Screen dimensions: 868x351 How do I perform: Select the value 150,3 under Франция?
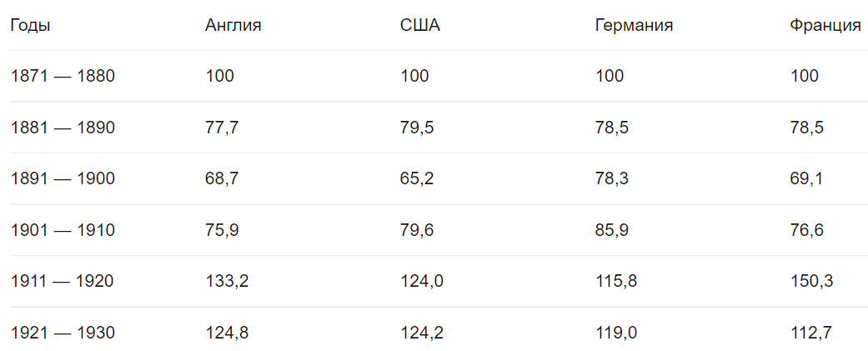pyautogui.click(x=812, y=281)
